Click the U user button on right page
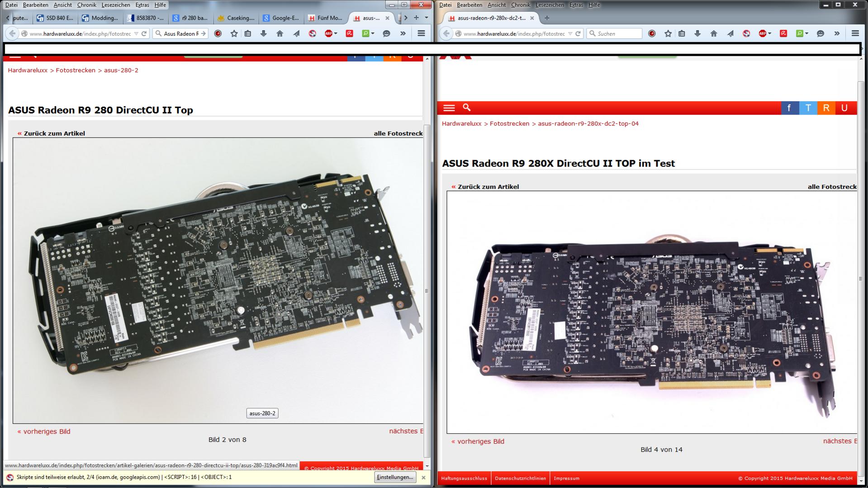The image size is (868, 488). (x=844, y=108)
